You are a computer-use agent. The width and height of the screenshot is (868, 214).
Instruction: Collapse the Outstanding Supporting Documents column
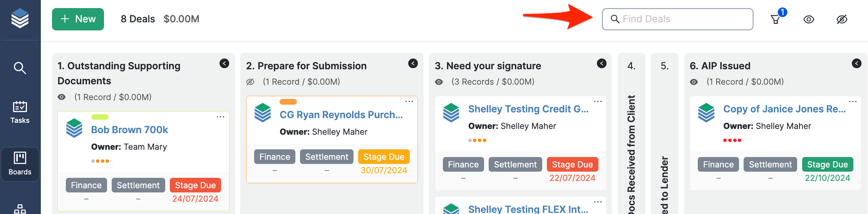[224, 64]
